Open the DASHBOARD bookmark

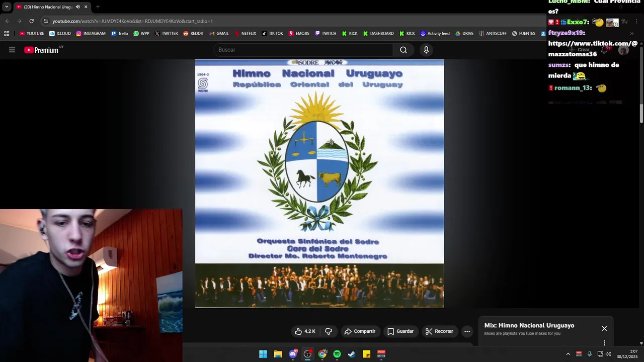click(378, 34)
